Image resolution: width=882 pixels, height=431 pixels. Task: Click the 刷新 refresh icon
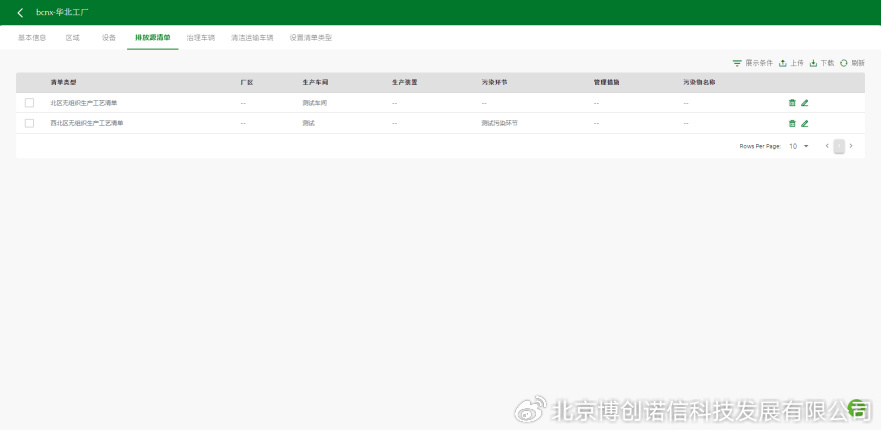point(844,63)
